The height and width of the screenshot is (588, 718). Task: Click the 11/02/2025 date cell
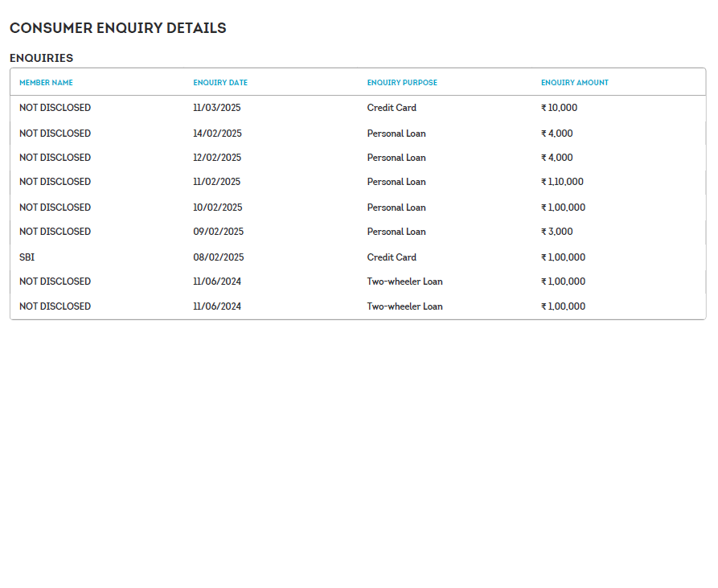[x=216, y=182]
